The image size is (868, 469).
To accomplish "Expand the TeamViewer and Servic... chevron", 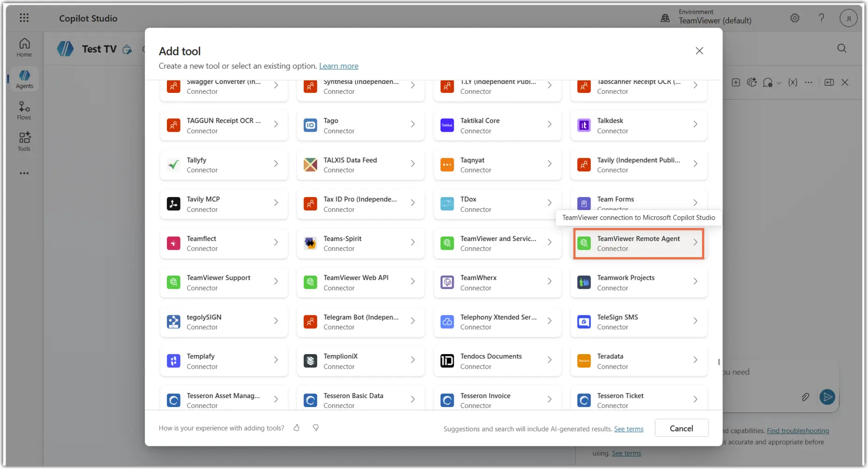I will pyautogui.click(x=550, y=242).
